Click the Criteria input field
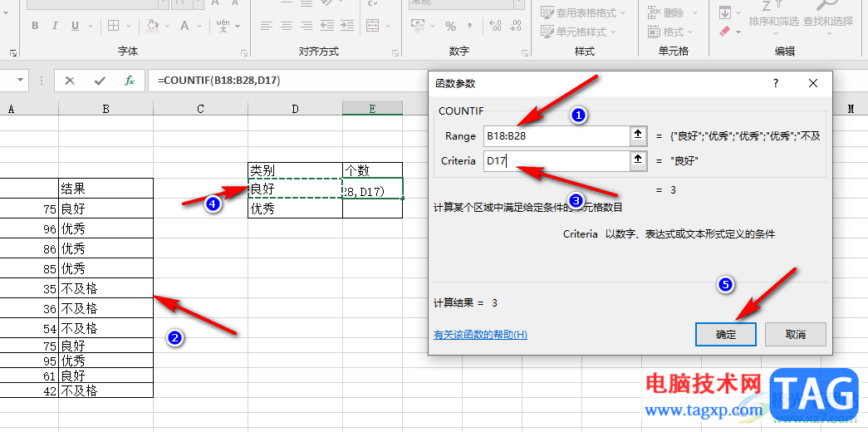 click(557, 160)
